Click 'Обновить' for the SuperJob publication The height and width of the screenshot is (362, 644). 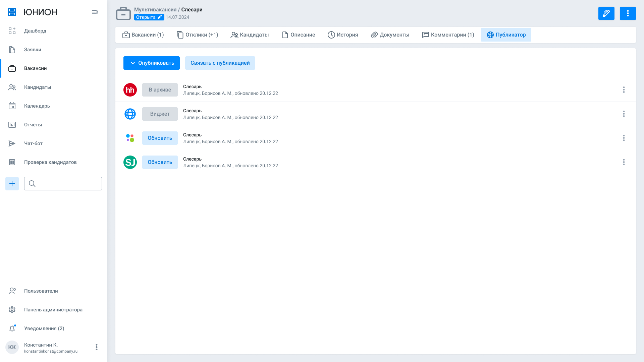click(160, 162)
